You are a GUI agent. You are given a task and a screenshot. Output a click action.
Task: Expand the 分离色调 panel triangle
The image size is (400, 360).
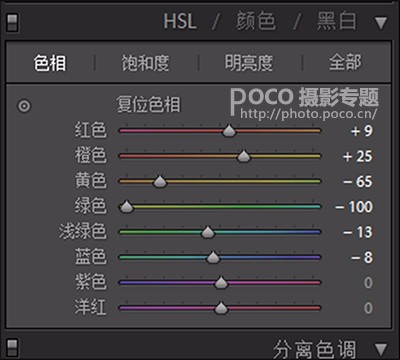coord(381,349)
